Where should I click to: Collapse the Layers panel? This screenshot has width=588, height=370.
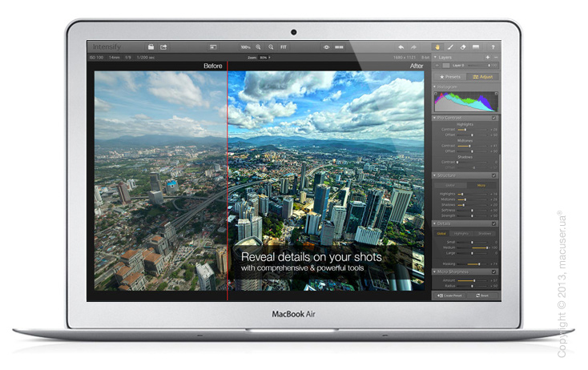tap(435, 58)
